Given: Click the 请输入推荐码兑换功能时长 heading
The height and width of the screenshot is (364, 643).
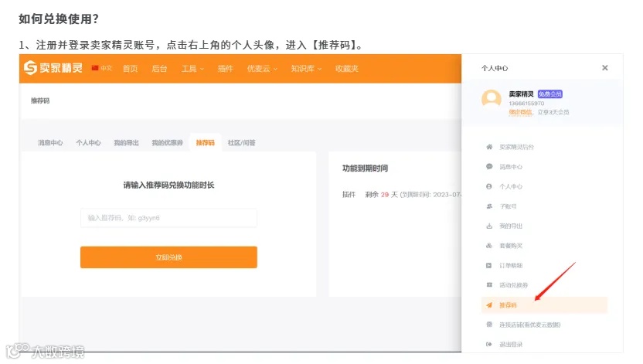Looking at the screenshot, I should 168,185.
